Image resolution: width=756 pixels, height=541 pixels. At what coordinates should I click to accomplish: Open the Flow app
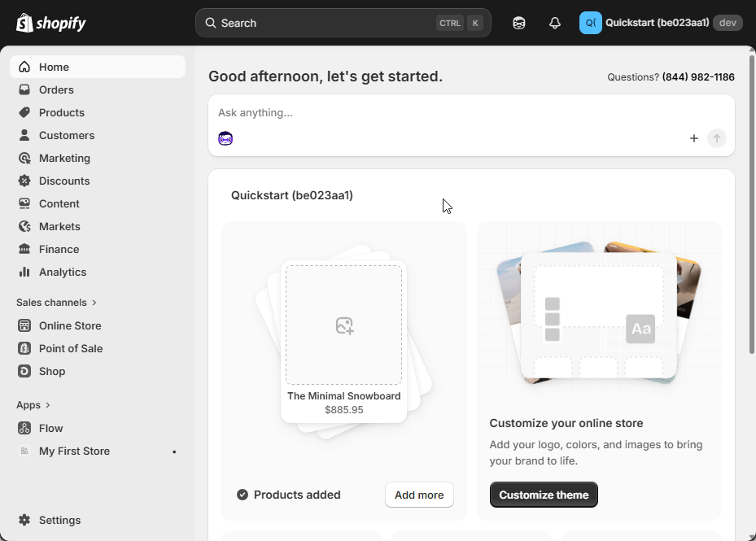50,428
